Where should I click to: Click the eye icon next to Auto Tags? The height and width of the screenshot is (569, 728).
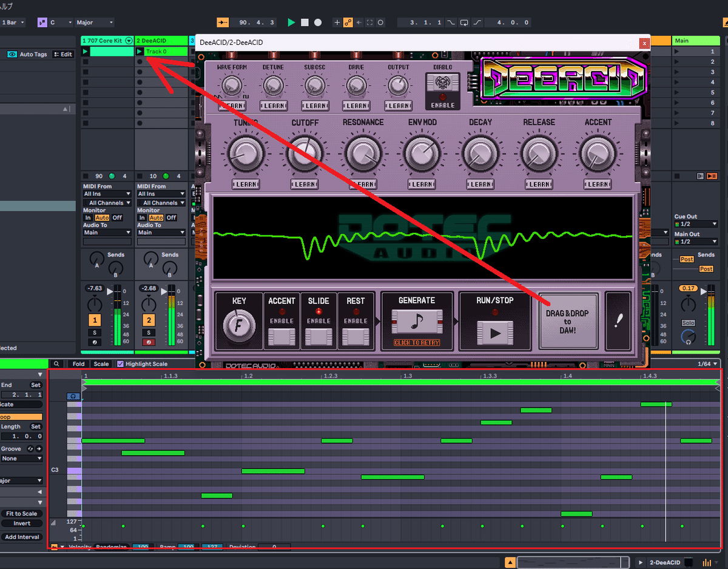[12, 54]
